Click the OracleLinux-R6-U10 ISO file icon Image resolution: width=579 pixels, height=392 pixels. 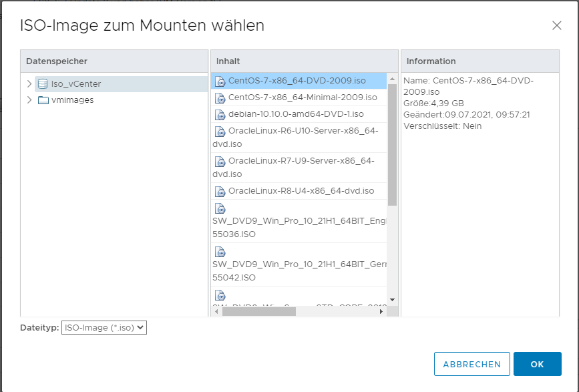[220, 131]
